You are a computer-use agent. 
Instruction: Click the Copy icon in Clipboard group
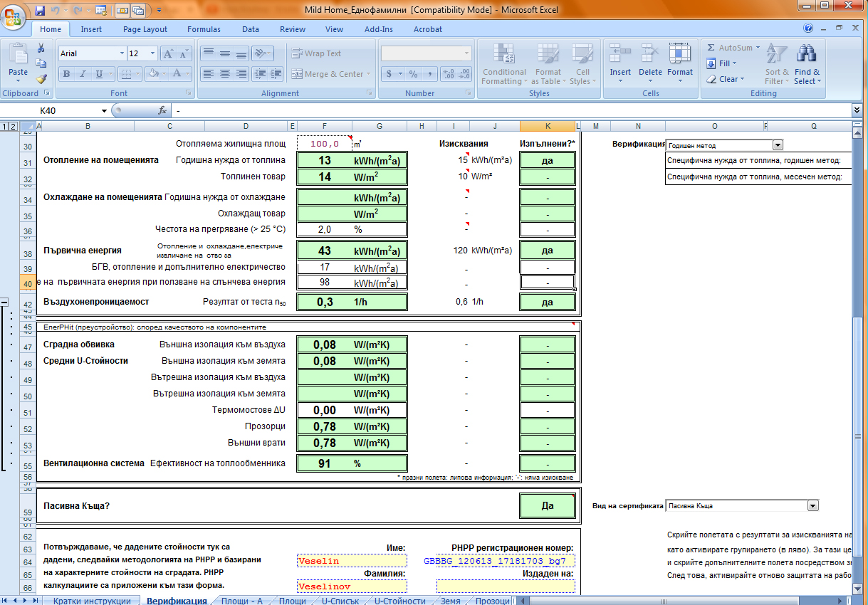tap(41, 63)
